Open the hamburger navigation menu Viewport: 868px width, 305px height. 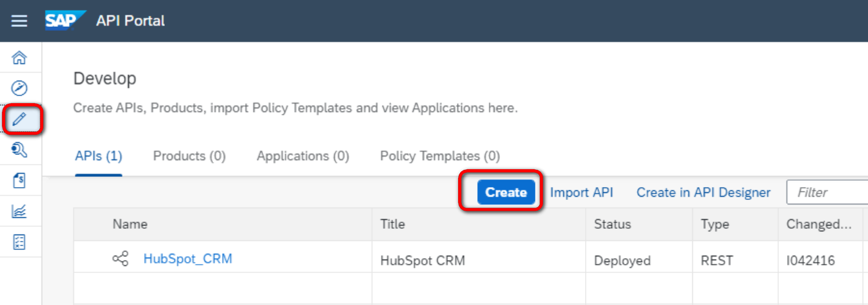(19, 21)
